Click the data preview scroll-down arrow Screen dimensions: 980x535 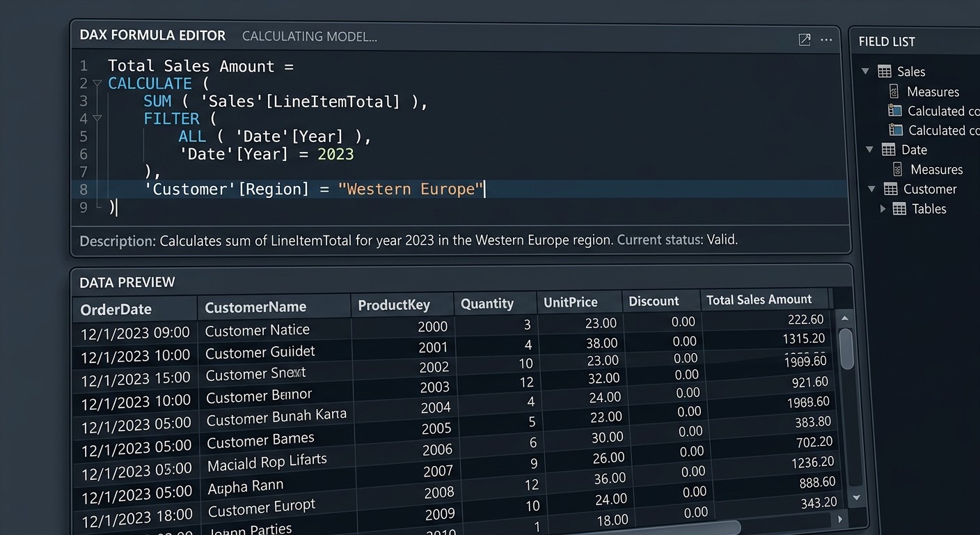point(857,497)
